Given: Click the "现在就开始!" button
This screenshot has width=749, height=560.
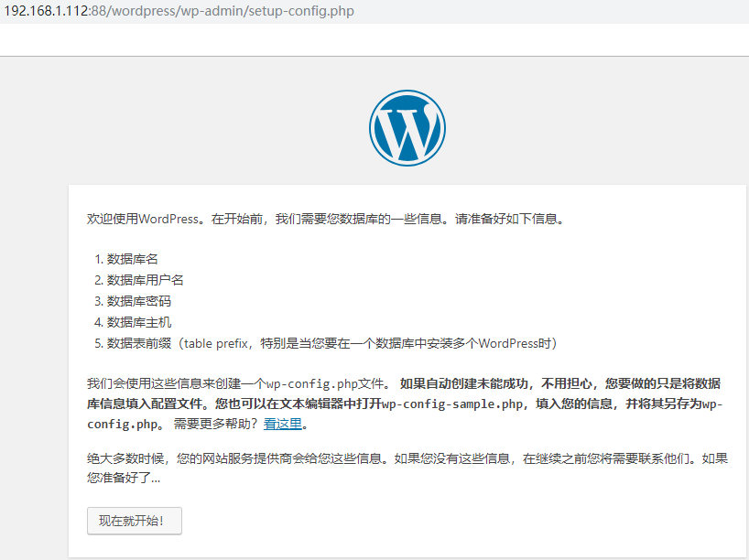Looking at the screenshot, I should point(134,521).
